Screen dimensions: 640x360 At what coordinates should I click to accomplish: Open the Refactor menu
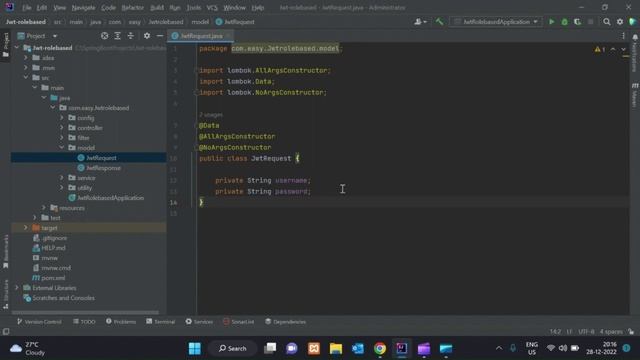tap(133, 8)
